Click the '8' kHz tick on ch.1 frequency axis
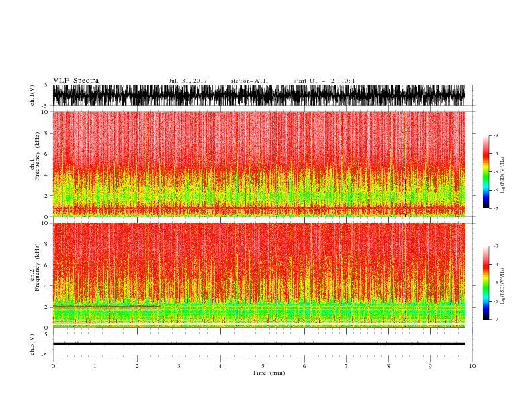The height and width of the screenshot is (411, 532). click(46, 133)
